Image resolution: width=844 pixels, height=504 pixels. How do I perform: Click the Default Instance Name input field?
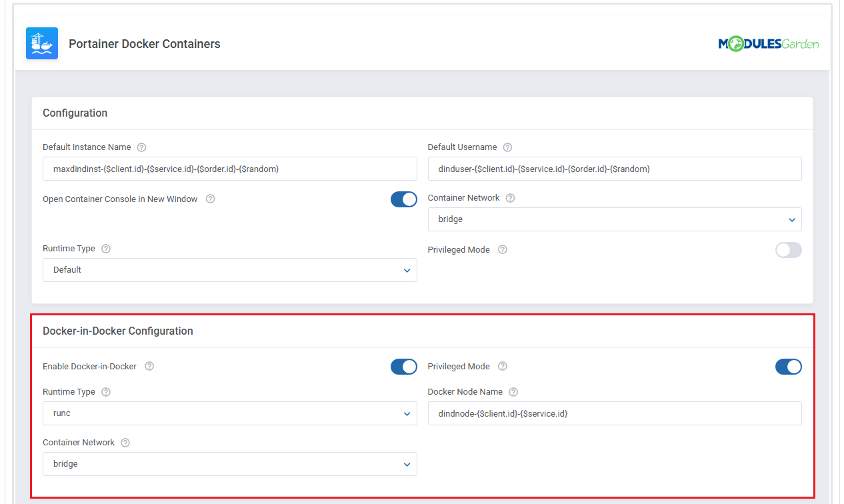pos(229,169)
